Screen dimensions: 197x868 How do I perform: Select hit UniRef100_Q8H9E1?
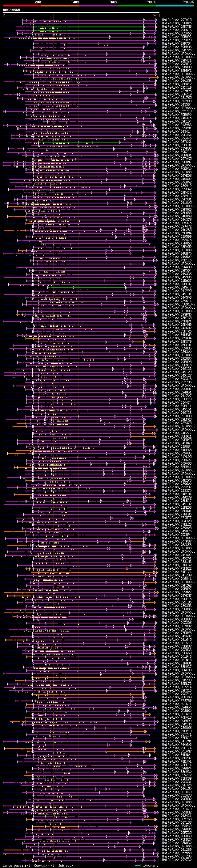(177, 436)
